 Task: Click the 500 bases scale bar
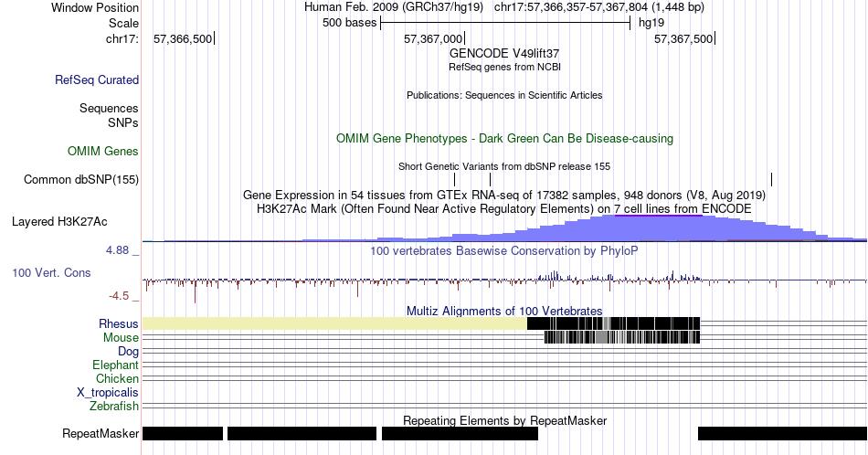pyautogui.click(x=505, y=23)
